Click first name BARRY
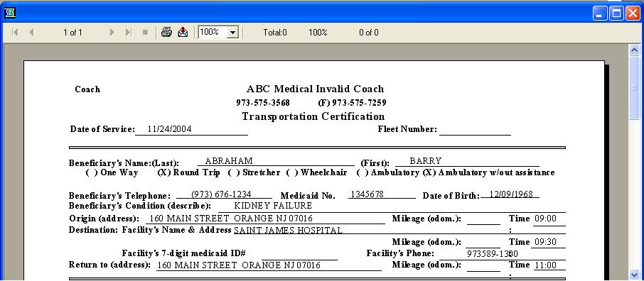644x281 pixels. [426, 161]
